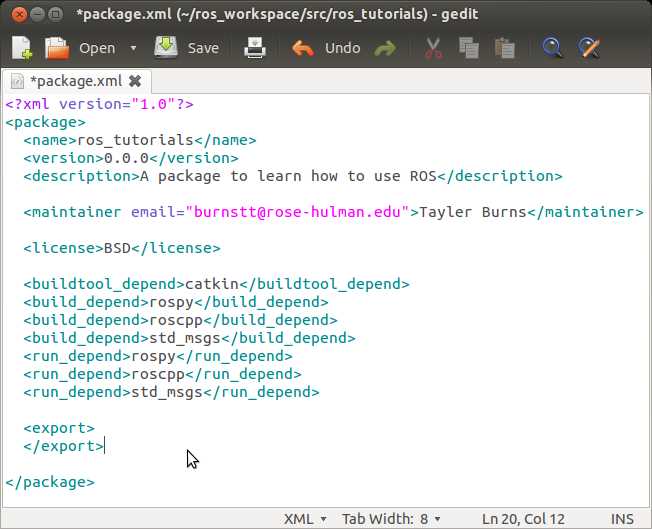Screen dimensions: 652x529
Task: Print the document using the printer icon
Action: point(254,48)
